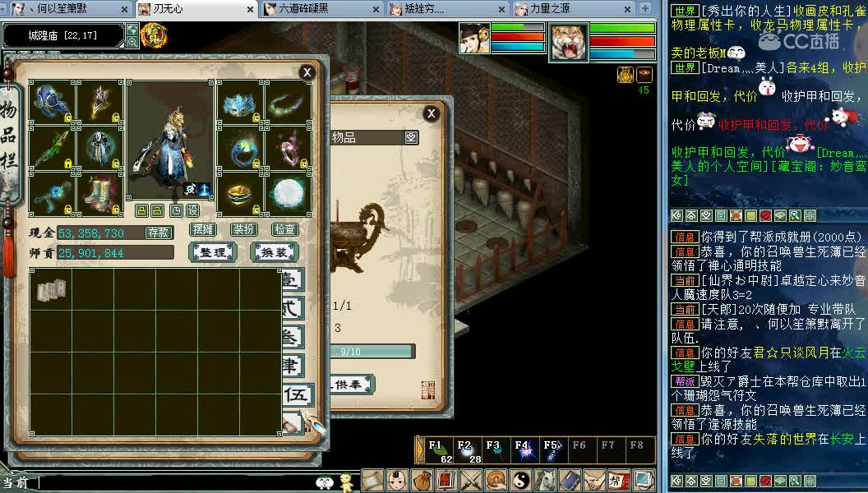Open the scroll task log icon in bottom bar
The image size is (868, 493).
pos(373,481)
